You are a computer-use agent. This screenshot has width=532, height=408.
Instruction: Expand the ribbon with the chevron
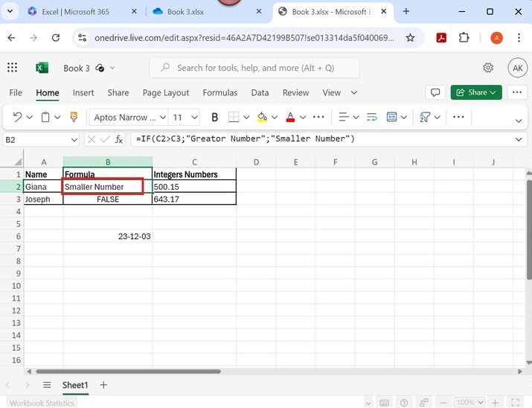[519, 121]
